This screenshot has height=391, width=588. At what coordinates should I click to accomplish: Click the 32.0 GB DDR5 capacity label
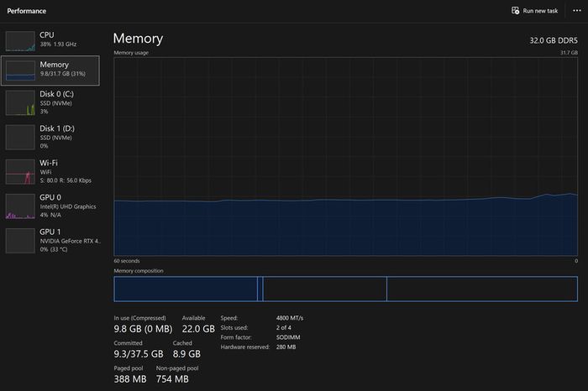(x=554, y=40)
